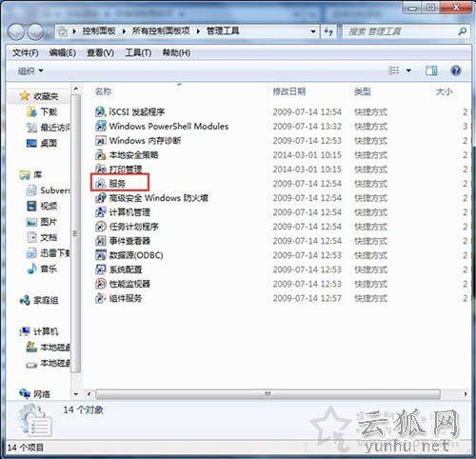Expand the view options dropdown arrow
This screenshot has width=476, height=459.
coord(408,70)
